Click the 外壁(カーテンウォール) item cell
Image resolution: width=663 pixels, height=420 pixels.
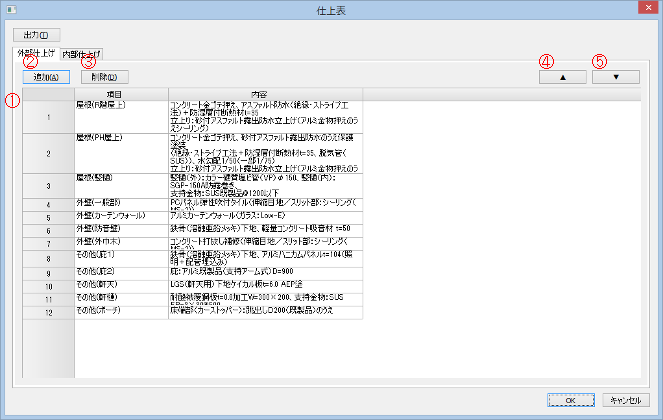(121, 216)
